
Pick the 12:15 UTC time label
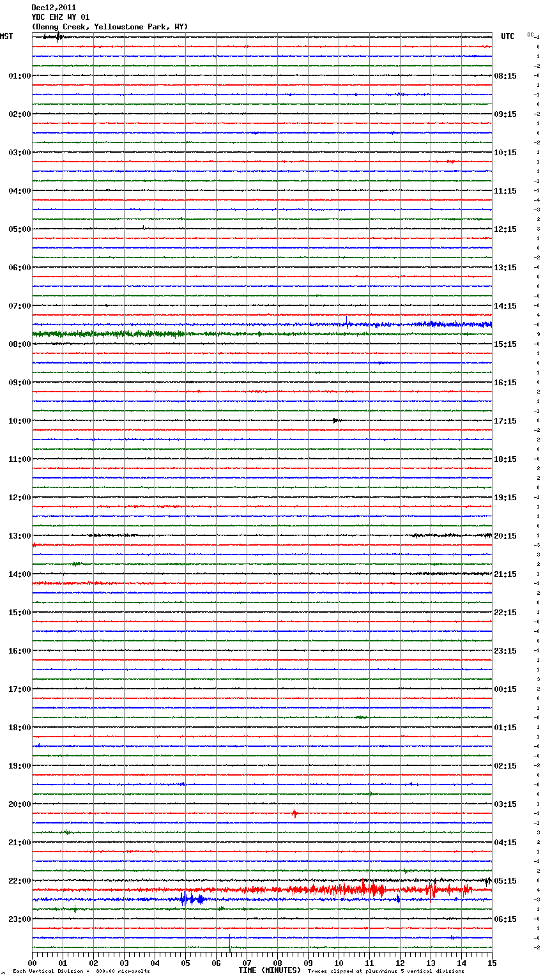pyautogui.click(x=505, y=229)
